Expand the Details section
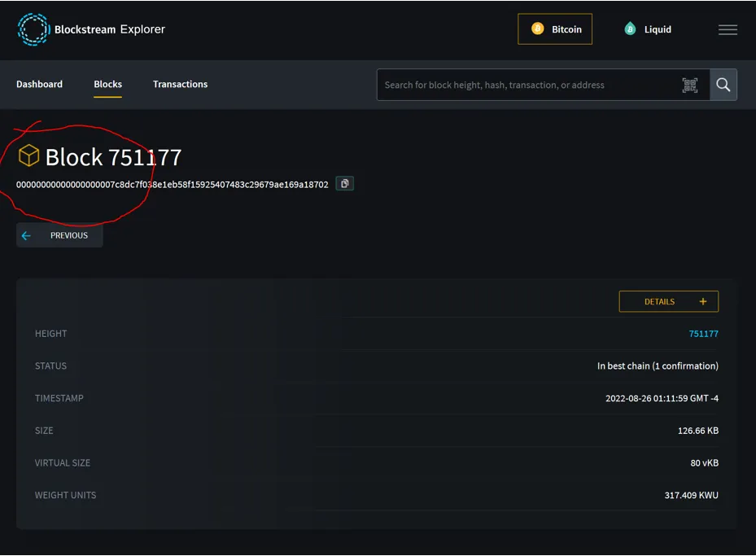 coord(668,301)
